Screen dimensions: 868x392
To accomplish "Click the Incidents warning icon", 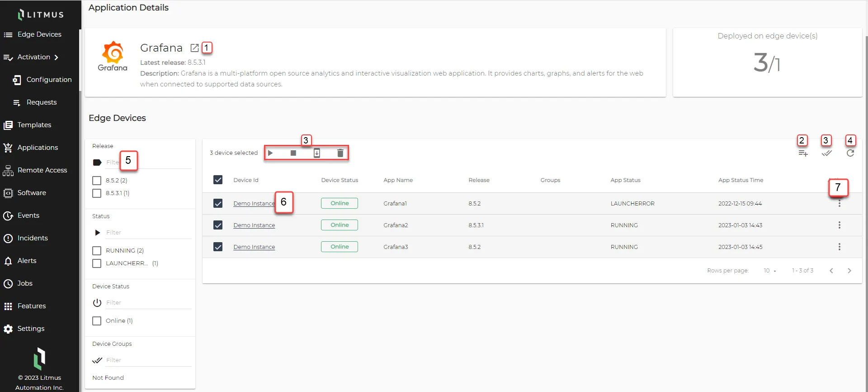I will click(x=8, y=238).
